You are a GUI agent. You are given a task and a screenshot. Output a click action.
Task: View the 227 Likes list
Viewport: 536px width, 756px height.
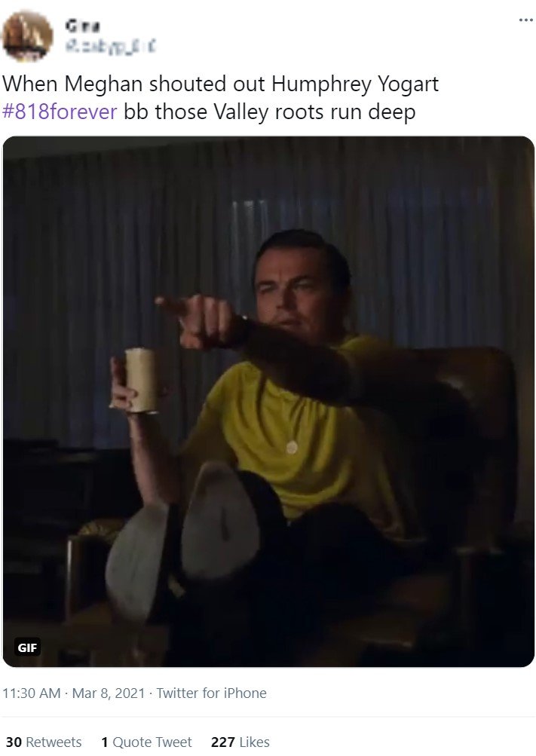[x=240, y=742]
